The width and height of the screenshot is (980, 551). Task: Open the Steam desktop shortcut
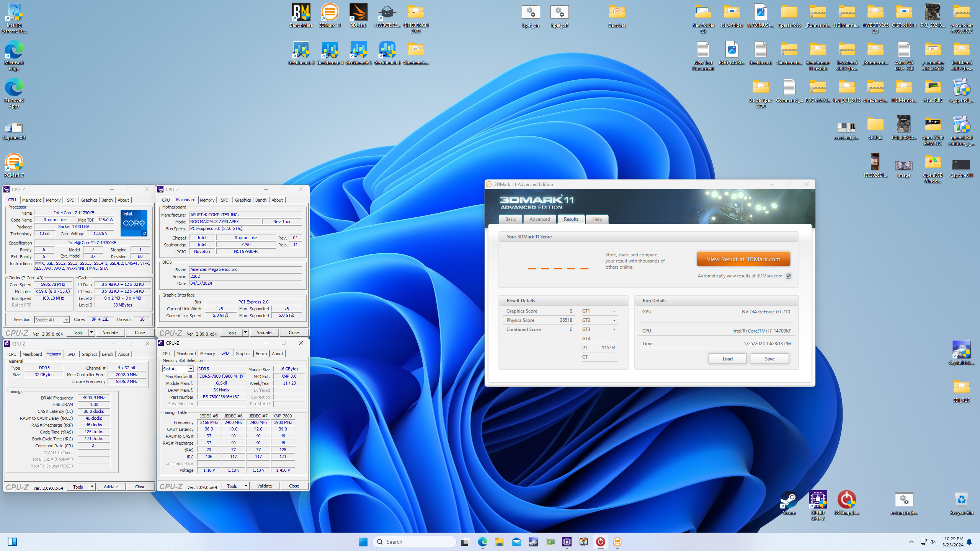[x=789, y=503]
